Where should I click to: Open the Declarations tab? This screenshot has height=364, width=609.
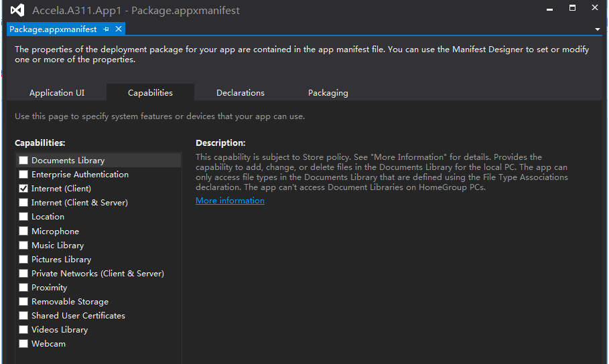[x=240, y=93]
